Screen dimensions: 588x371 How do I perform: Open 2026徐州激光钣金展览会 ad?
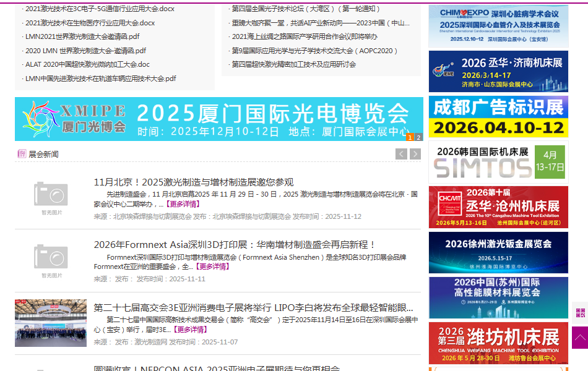click(498, 252)
